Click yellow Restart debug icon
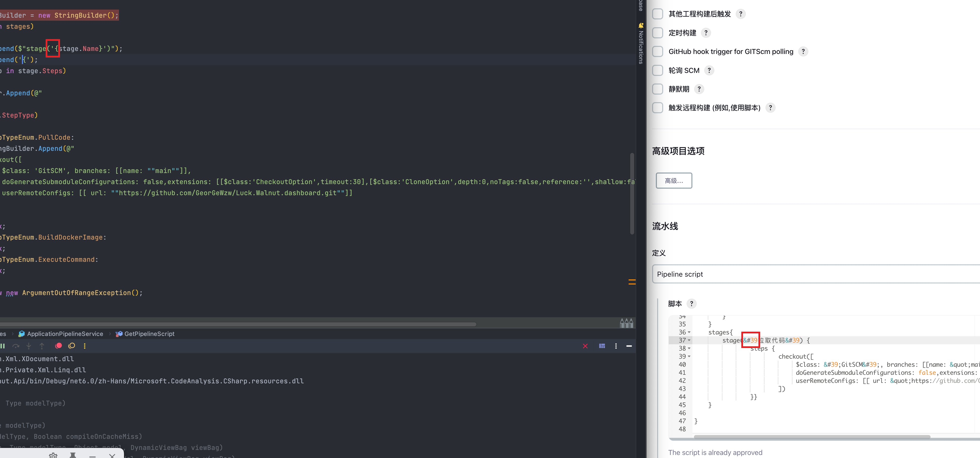Screen dimensions: 980x458 pyautogui.click(x=72, y=346)
